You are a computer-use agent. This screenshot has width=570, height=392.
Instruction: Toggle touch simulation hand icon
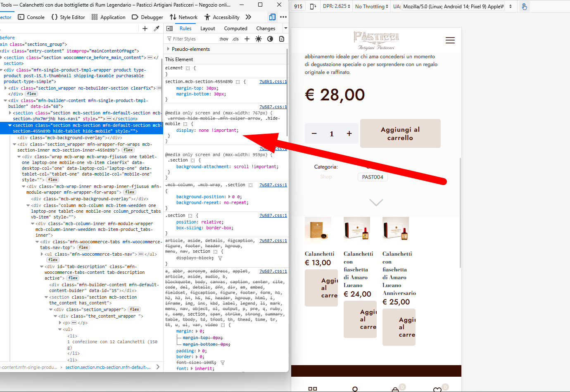pyautogui.click(x=524, y=7)
